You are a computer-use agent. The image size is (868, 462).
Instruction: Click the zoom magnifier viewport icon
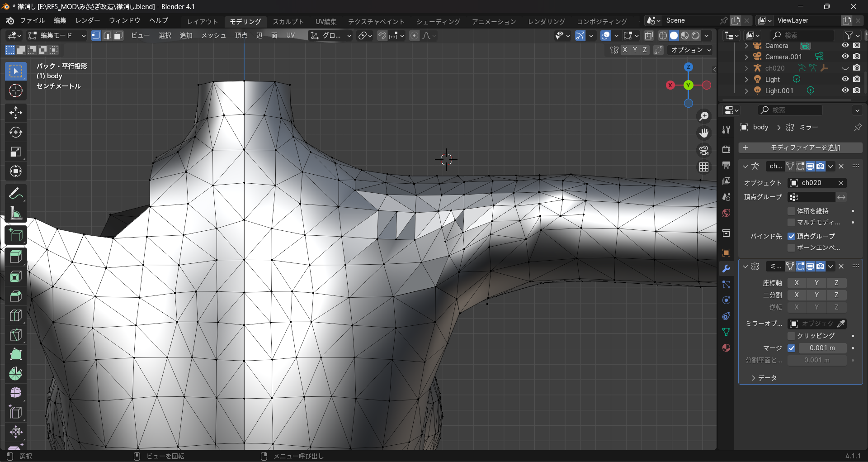pos(704,116)
